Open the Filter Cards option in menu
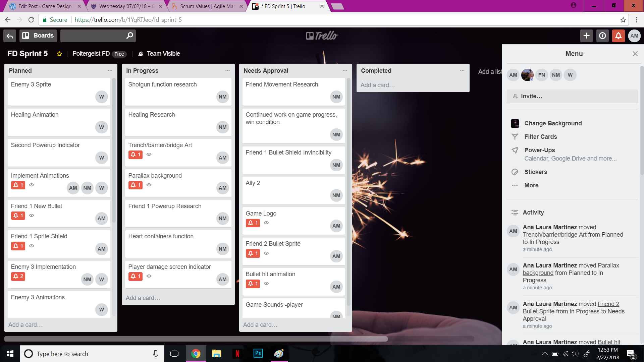644x362 pixels. (539, 136)
